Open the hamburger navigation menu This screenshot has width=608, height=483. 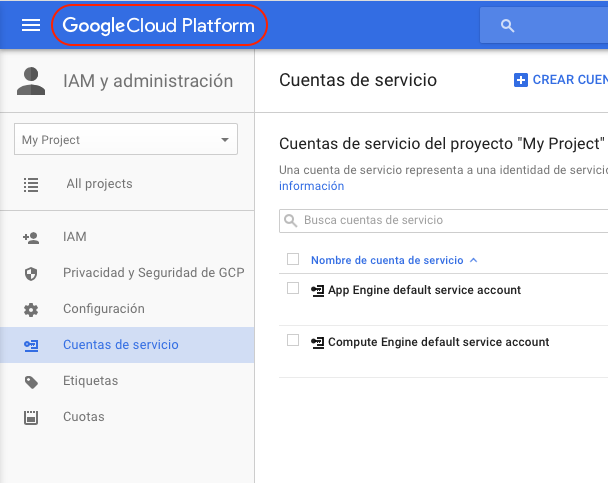coord(31,26)
